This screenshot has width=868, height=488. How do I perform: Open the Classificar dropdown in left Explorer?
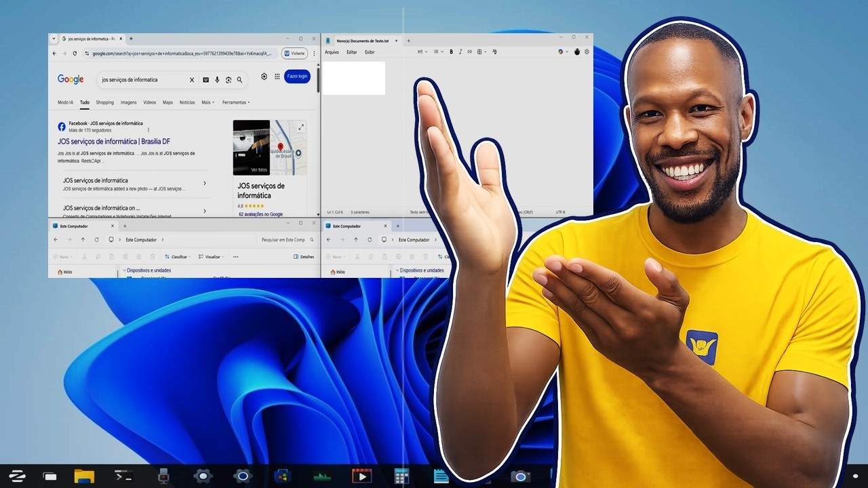pos(178,257)
